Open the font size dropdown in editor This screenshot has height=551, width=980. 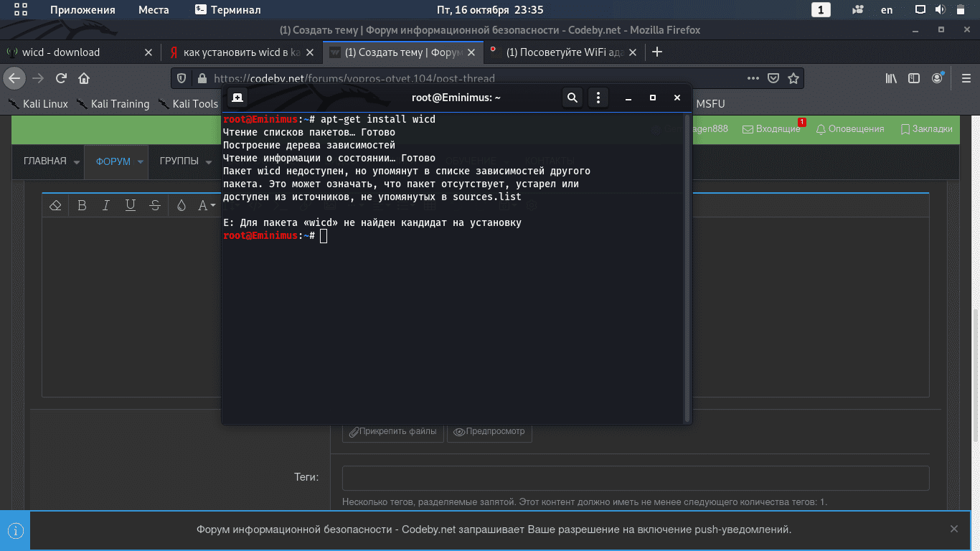207,205
